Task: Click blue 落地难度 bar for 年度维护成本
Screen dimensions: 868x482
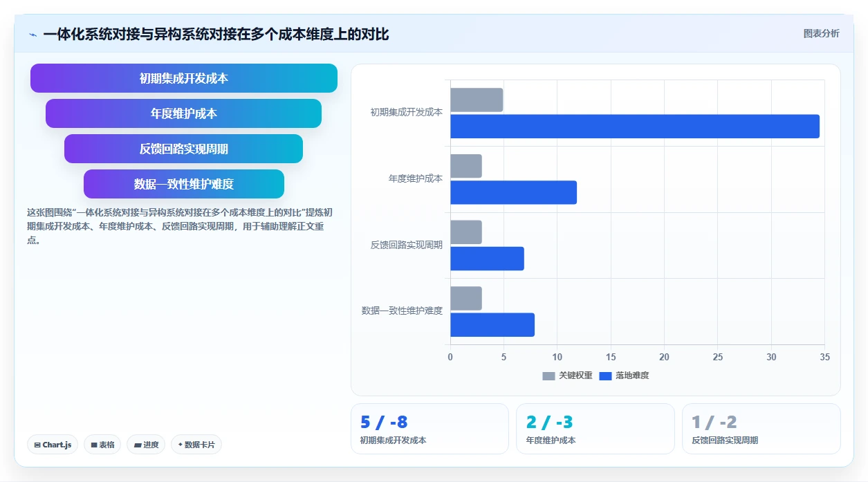Action: [x=513, y=192]
